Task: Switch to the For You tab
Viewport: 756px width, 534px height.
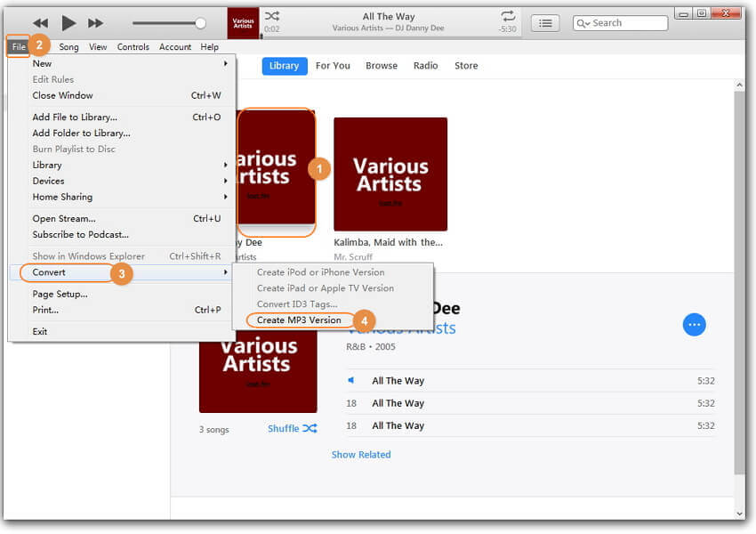Action: [333, 66]
